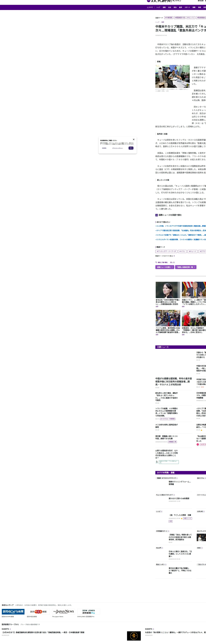The height and width of the screenshot is (644, 206).
Task: Click the YOL logo icon
Action: [x=148, y=1]
